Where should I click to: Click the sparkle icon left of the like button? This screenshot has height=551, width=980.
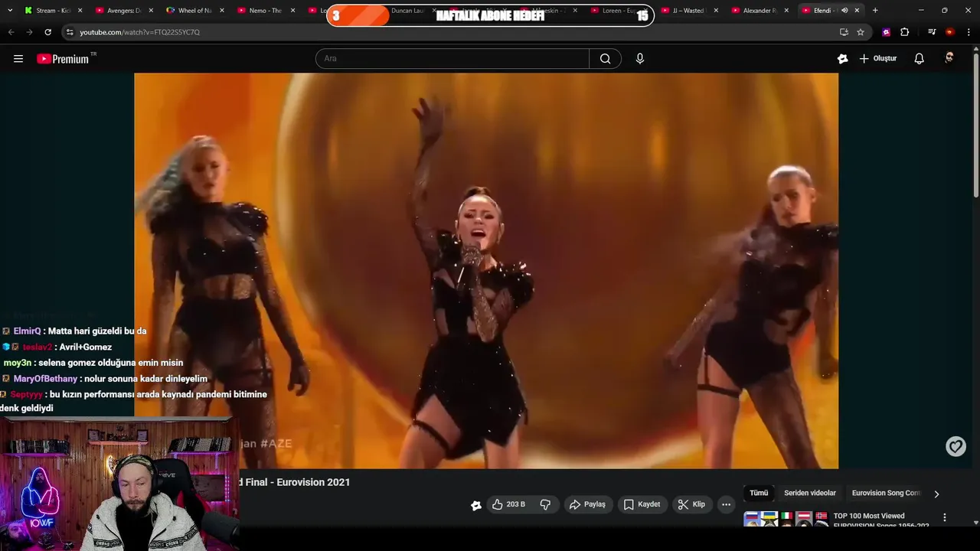click(x=476, y=505)
